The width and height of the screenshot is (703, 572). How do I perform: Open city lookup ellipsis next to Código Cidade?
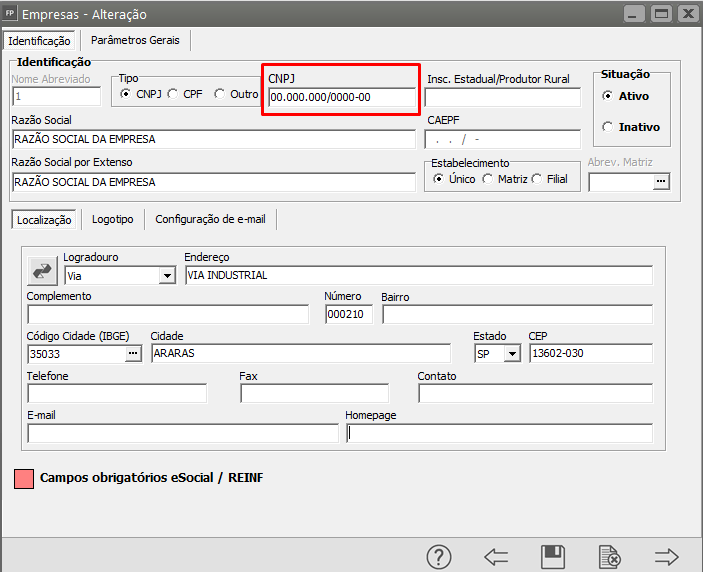(134, 353)
